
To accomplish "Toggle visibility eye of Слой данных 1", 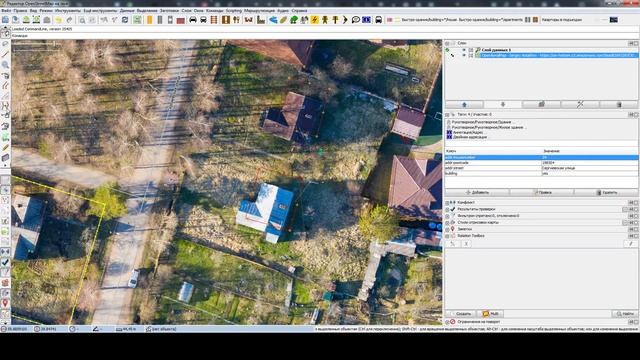I will [x=464, y=50].
